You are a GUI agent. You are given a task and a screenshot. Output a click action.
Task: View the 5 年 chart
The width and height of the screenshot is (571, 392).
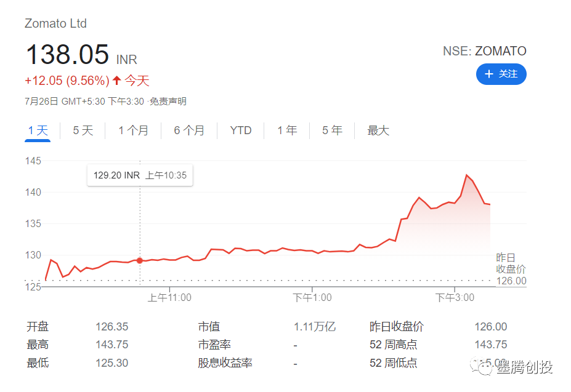click(331, 130)
